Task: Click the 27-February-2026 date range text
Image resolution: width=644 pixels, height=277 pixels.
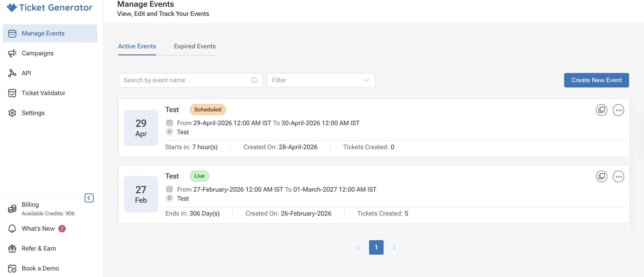Action: (x=277, y=189)
